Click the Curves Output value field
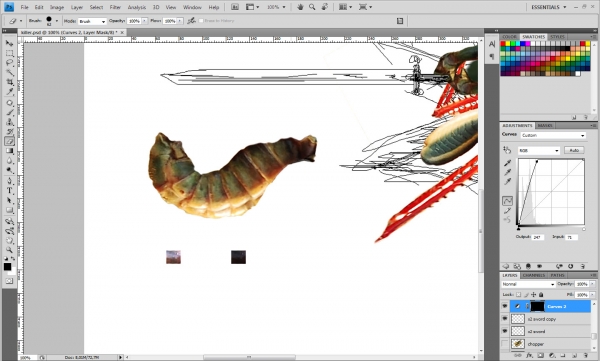 click(x=538, y=237)
